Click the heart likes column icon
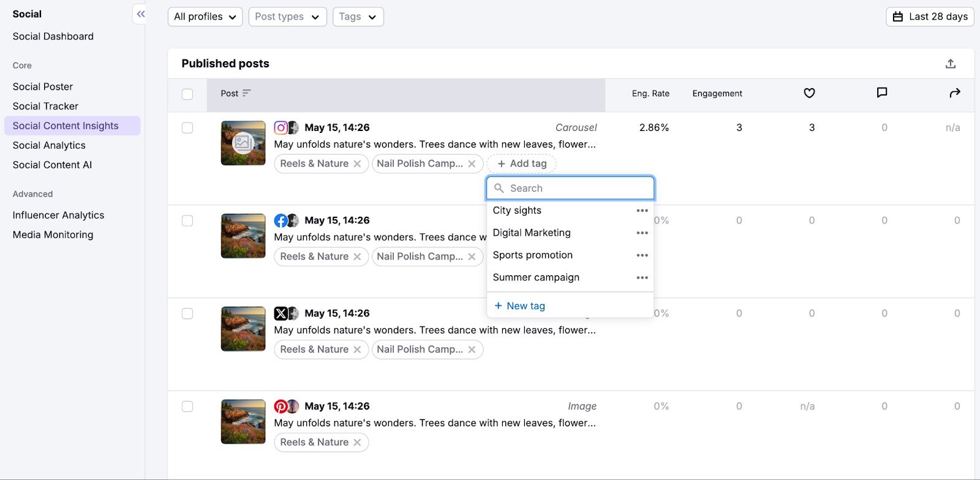 [809, 93]
